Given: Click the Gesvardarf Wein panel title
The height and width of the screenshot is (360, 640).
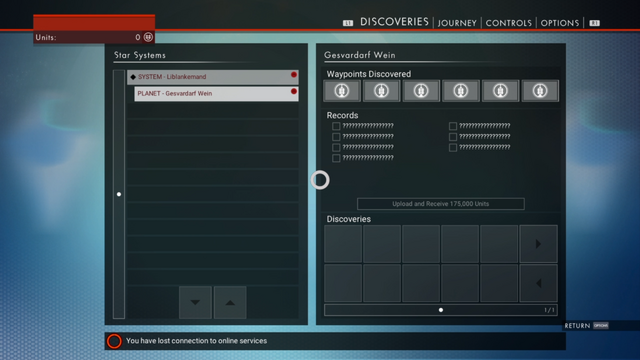Looking at the screenshot, I should click(x=360, y=55).
